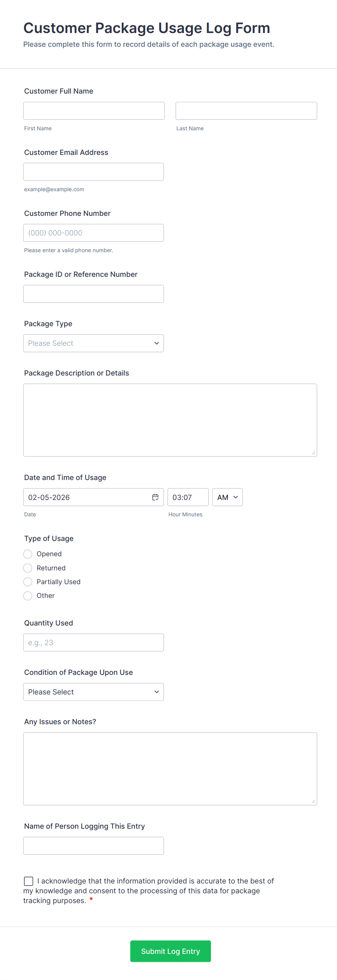
Task: Focus the Quantity Used number field
Action: point(93,642)
